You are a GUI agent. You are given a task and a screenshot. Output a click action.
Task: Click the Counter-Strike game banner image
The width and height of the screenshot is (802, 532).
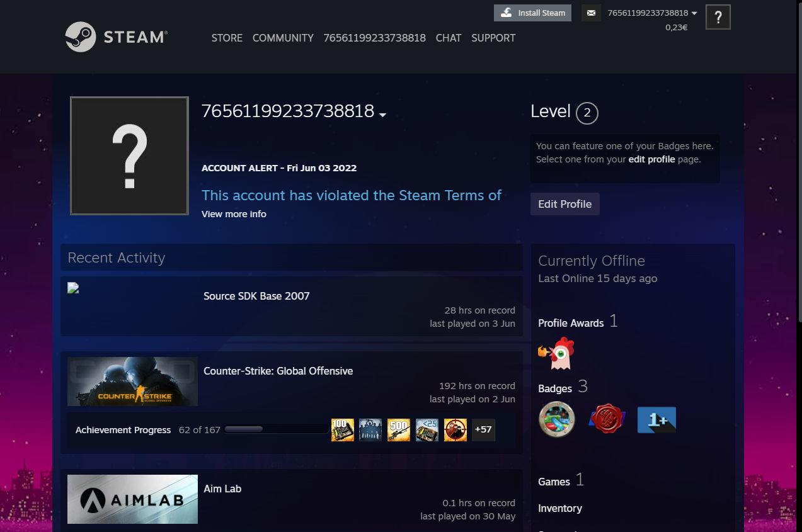(x=132, y=382)
